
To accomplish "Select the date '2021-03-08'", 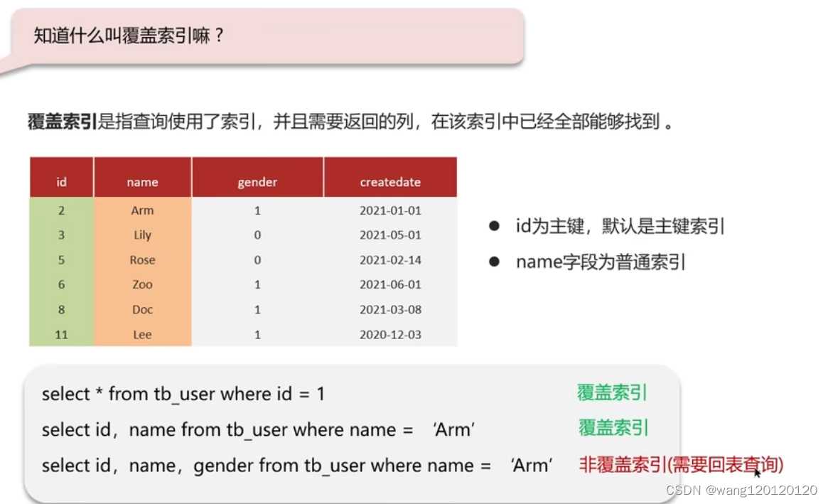I will tap(390, 310).
